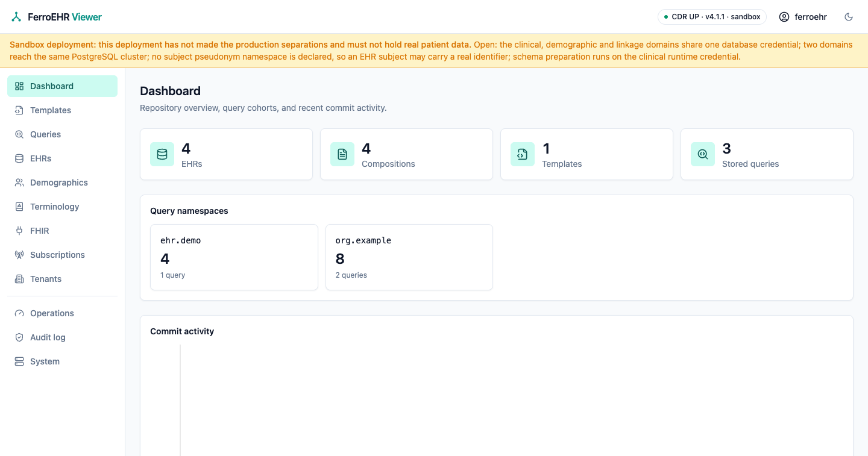
Task: Open the ferroehr user account menu
Action: pyautogui.click(x=803, y=17)
